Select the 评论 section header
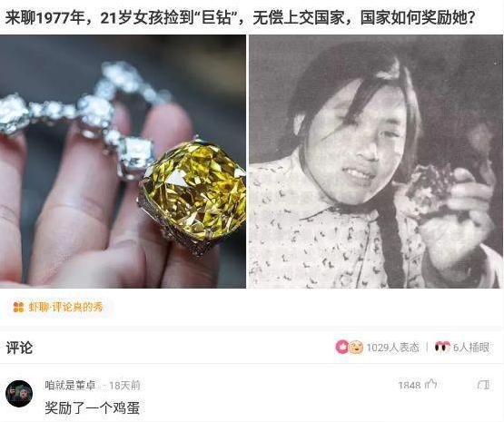Viewport: 504px width, 422px height. [19, 348]
